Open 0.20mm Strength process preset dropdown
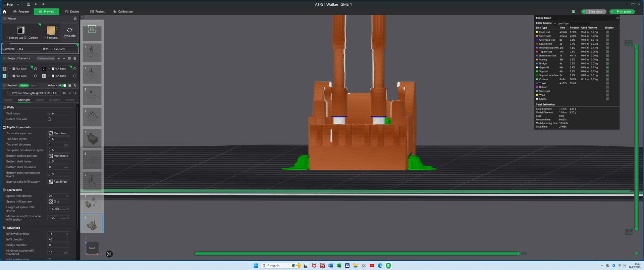644x270 pixels. pyautogui.click(x=34, y=93)
